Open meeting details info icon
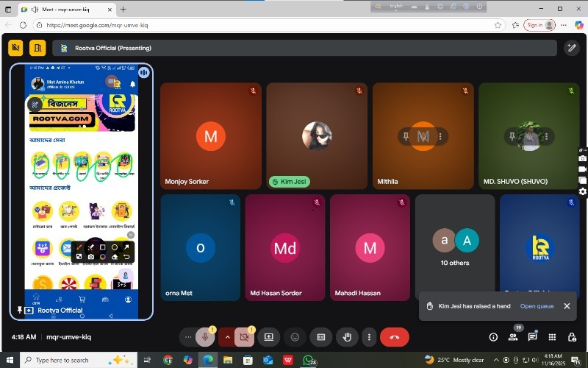 tap(493, 337)
